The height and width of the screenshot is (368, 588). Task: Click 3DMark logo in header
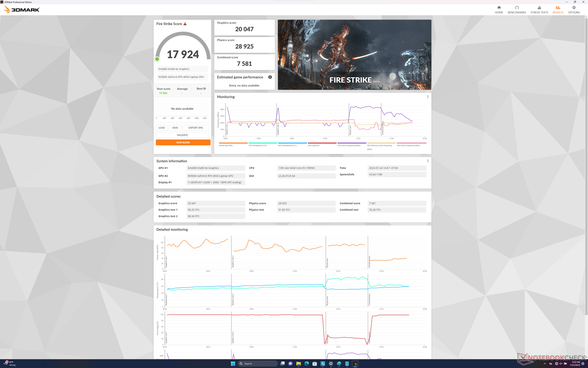pos(22,10)
